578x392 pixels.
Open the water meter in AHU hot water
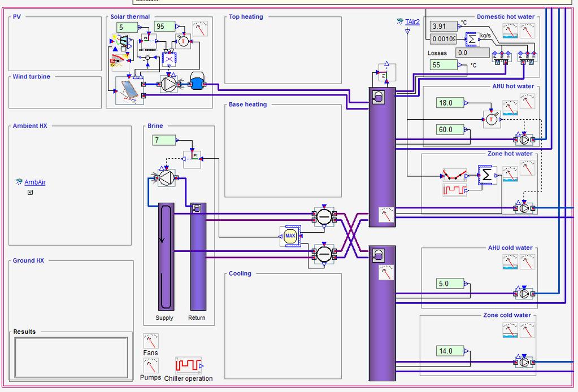(510, 107)
